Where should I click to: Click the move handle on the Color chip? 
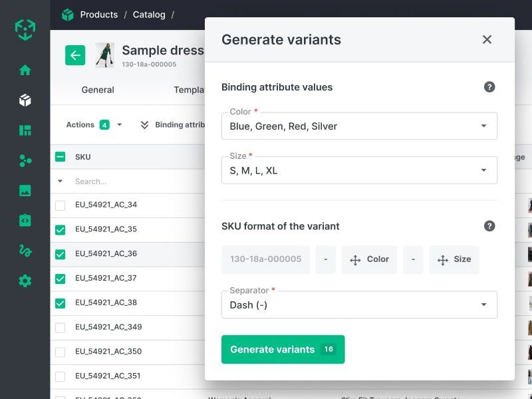coord(355,260)
